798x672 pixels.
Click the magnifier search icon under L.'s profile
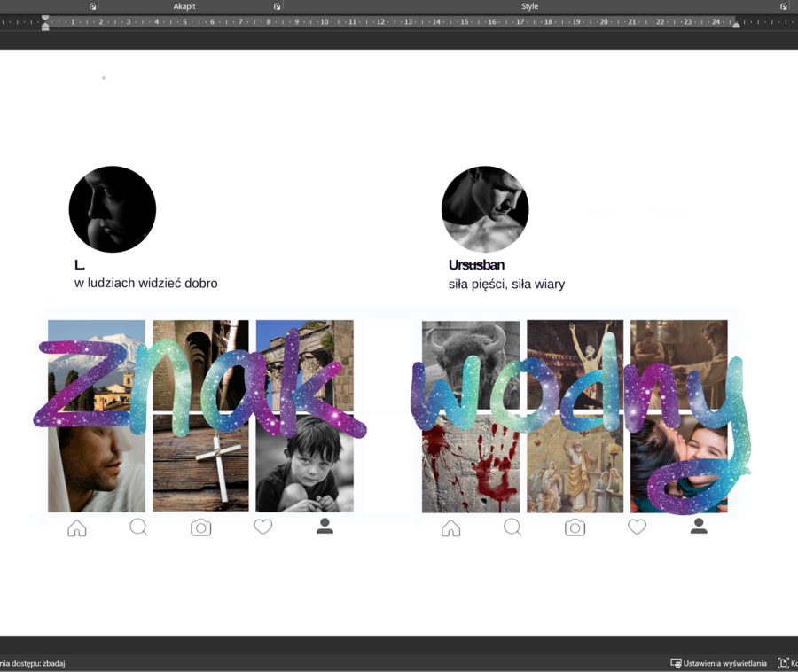click(x=139, y=527)
